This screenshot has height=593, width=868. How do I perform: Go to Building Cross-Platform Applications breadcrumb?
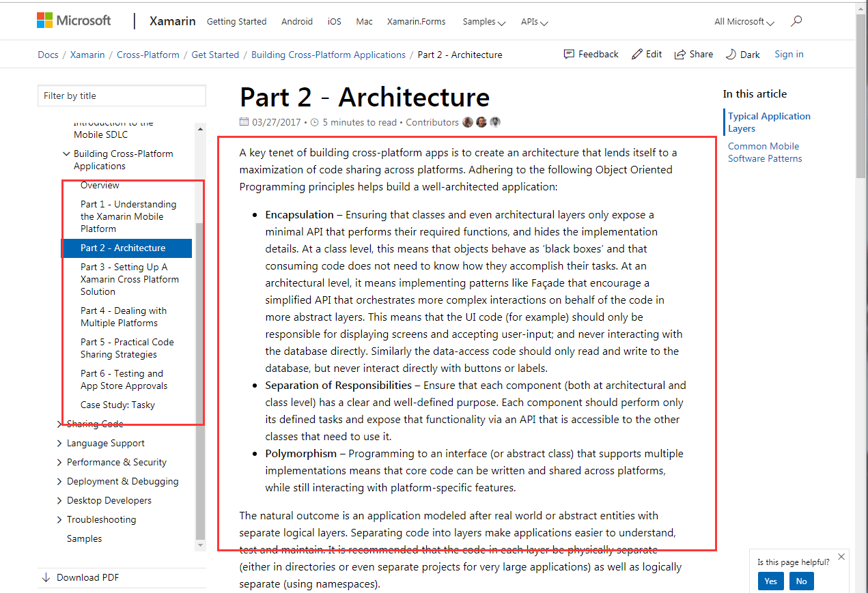coord(328,55)
